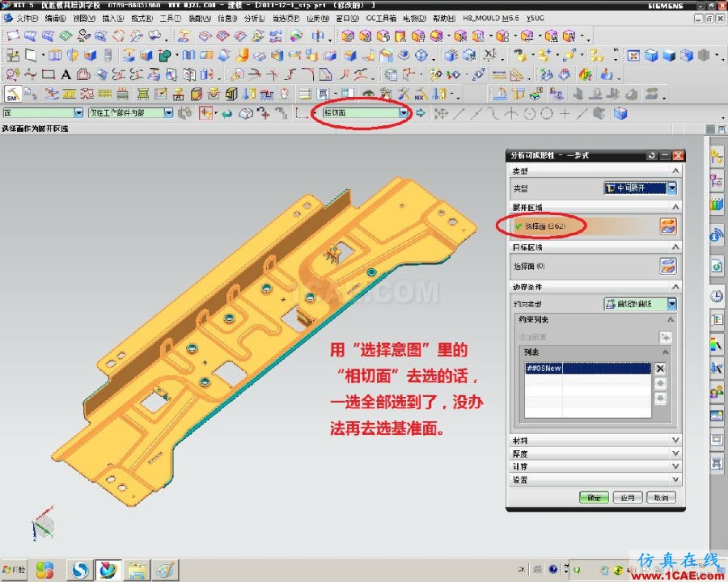Screen dimensions: 728x582
Task: Open the Roles icon with two people
Action: pyautogui.click(x=717, y=393)
